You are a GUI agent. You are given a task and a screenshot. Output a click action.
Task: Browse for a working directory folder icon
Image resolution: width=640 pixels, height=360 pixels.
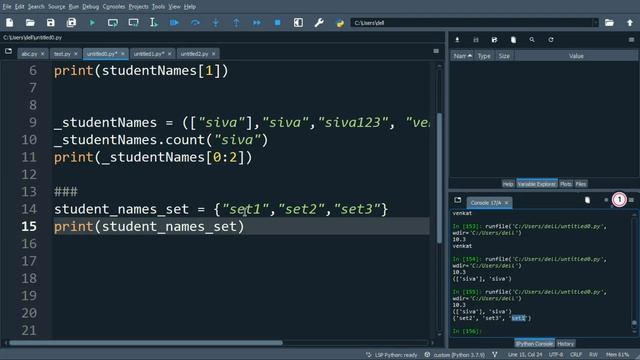[x=609, y=23]
